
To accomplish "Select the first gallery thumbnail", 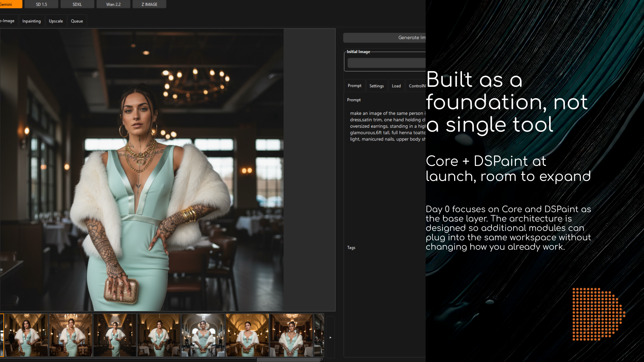I will 26,335.
